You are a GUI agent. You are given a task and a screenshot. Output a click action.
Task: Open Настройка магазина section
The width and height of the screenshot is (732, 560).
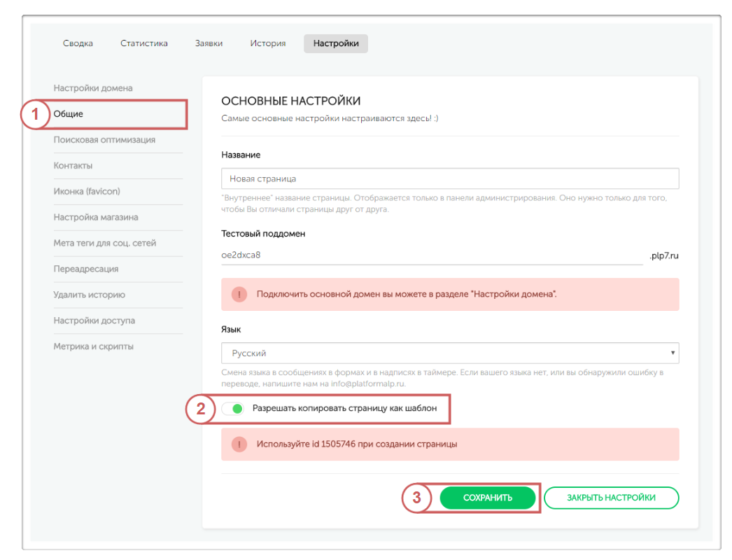coord(96,218)
